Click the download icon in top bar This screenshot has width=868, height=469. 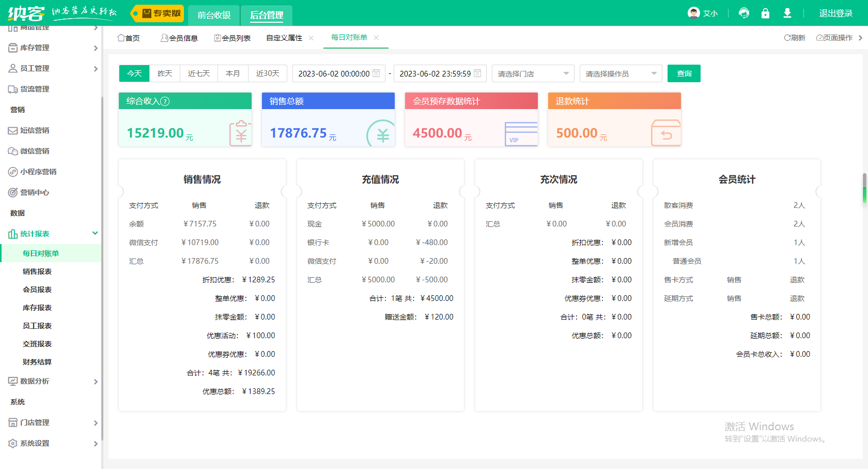[787, 13]
